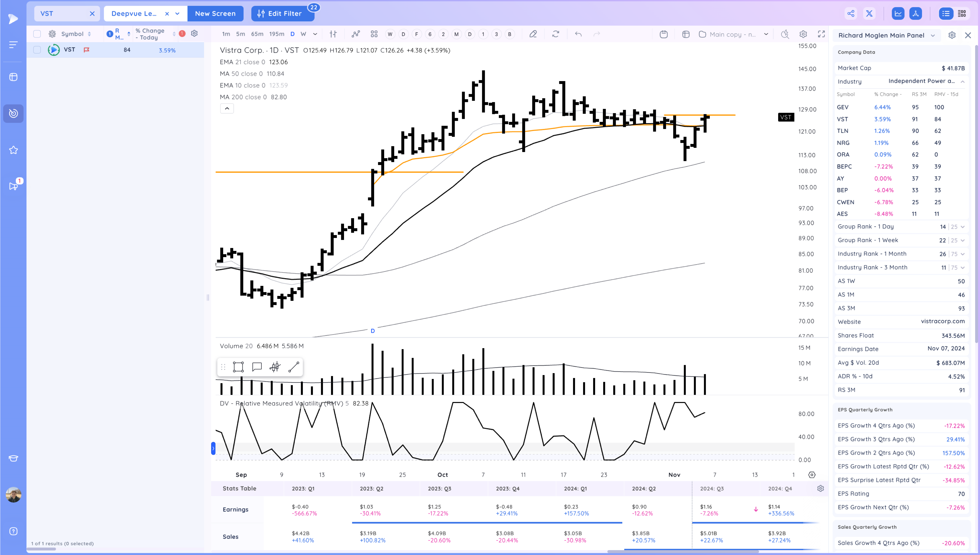The height and width of the screenshot is (555, 980).
Task: Open the alerts megaphone icon
Action: [13, 186]
